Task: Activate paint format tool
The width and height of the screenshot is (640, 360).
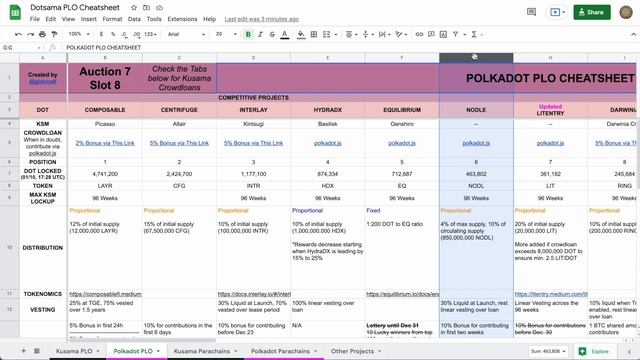Action: tap(54, 35)
